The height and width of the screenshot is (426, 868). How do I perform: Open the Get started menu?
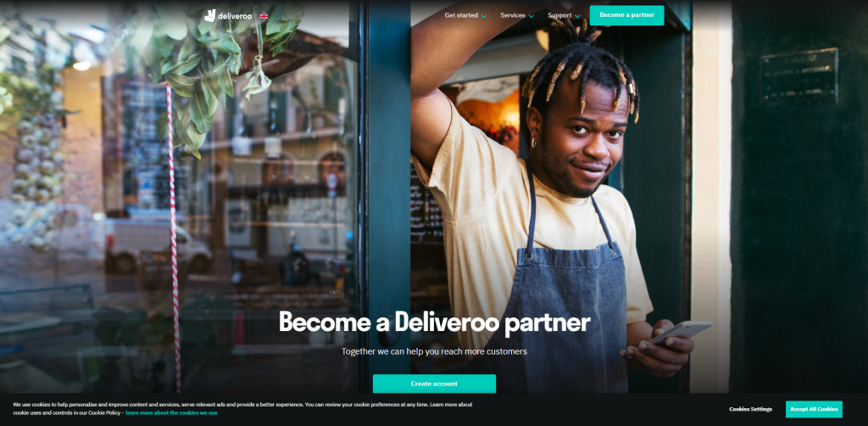pos(461,15)
